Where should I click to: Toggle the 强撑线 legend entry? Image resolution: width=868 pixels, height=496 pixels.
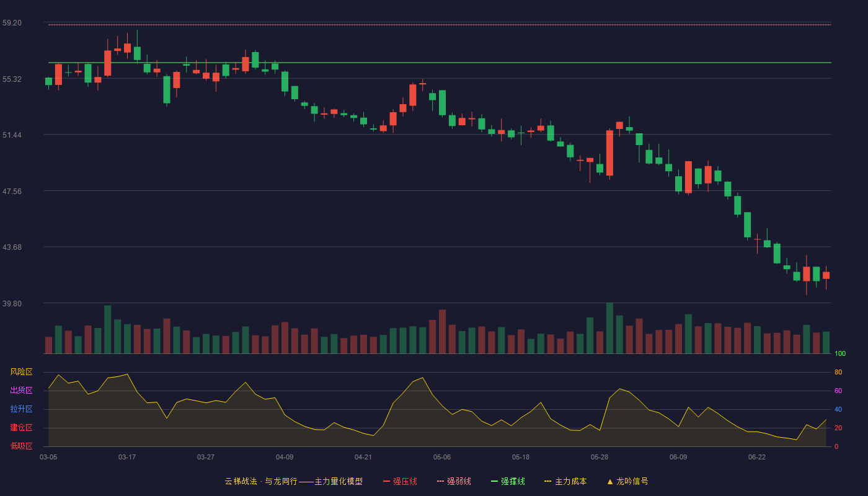(508, 481)
